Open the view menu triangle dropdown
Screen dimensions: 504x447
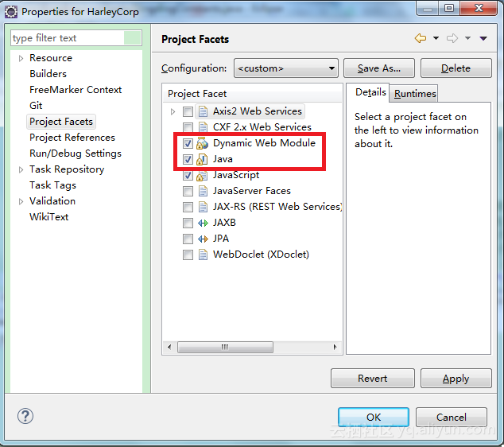[x=483, y=38]
